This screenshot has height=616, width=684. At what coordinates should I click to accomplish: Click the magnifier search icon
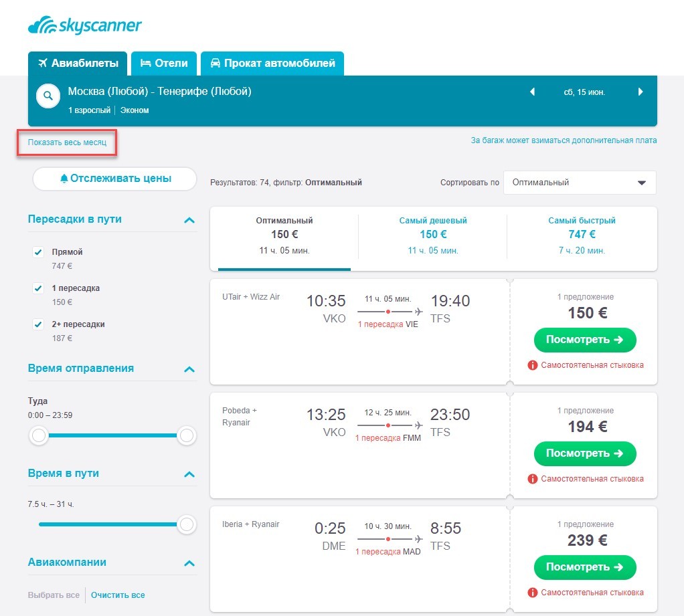[48, 96]
